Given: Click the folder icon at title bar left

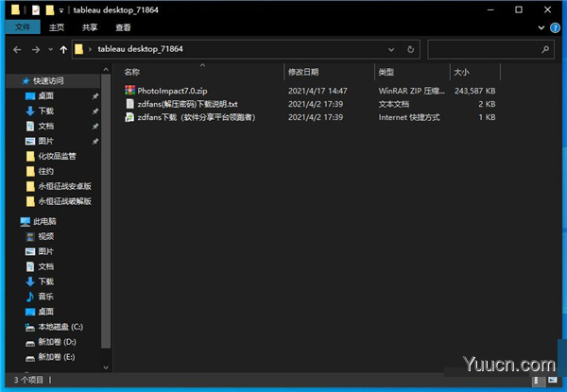Looking at the screenshot, I should (15, 9).
